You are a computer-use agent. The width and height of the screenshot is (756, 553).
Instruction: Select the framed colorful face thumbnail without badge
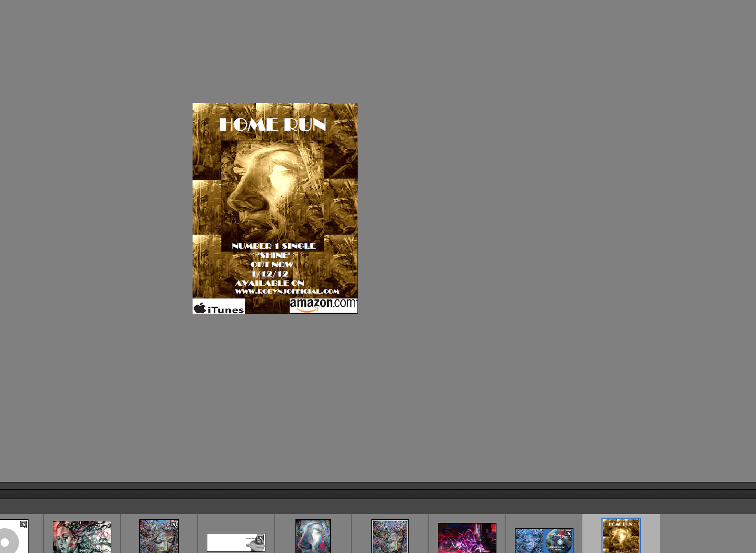coord(390,537)
